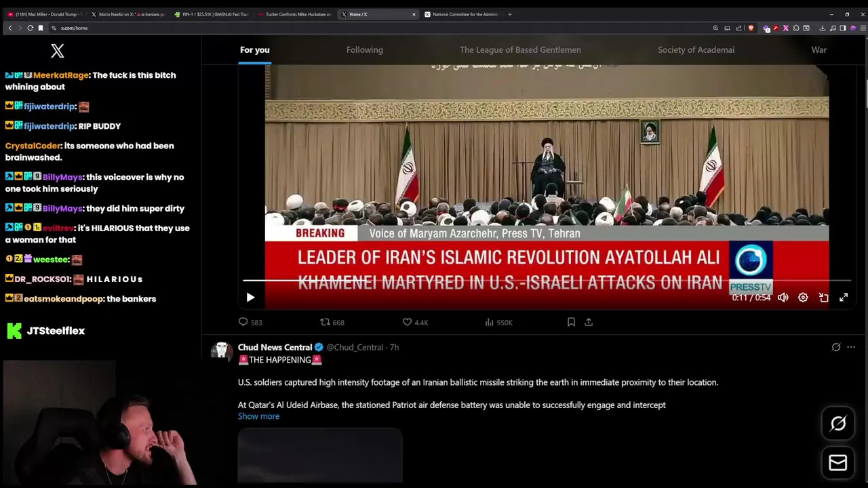Open Grok action on Chud News post
Image resolution: width=868 pixels, height=488 pixels.
[836, 347]
